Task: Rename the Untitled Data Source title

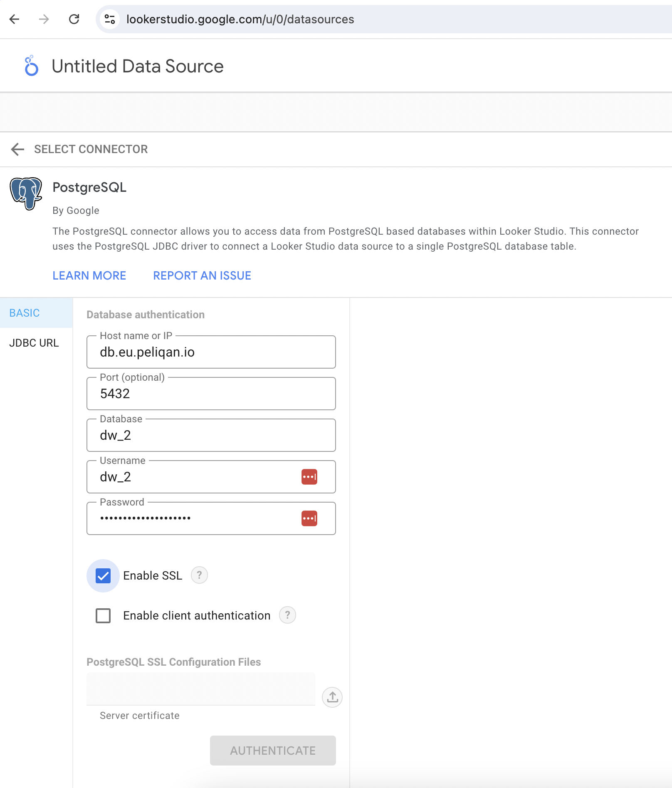Action: pos(138,66)
